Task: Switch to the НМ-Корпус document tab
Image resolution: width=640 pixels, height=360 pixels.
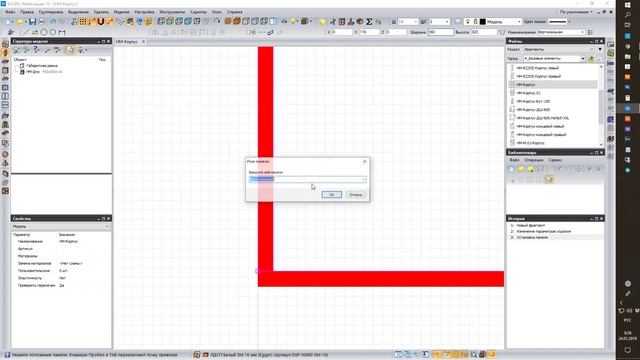Action: (127, 42)
